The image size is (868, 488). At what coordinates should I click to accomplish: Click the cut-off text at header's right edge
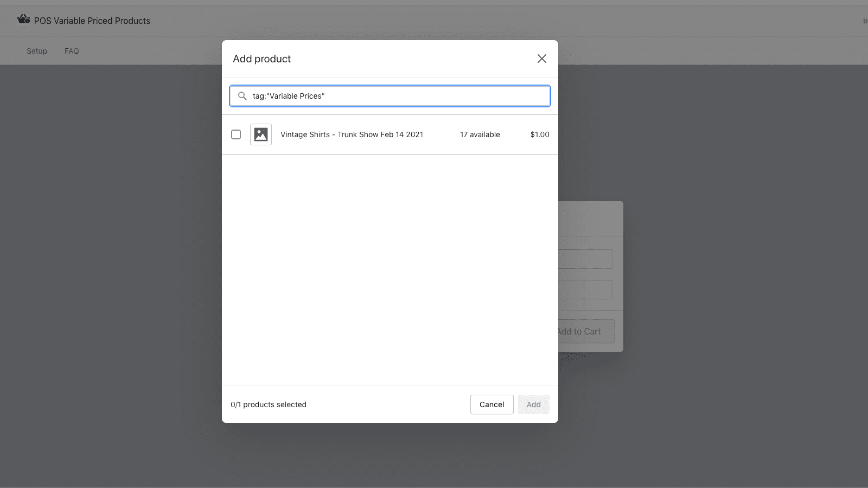pyautogui.click(x=865, y=21)
